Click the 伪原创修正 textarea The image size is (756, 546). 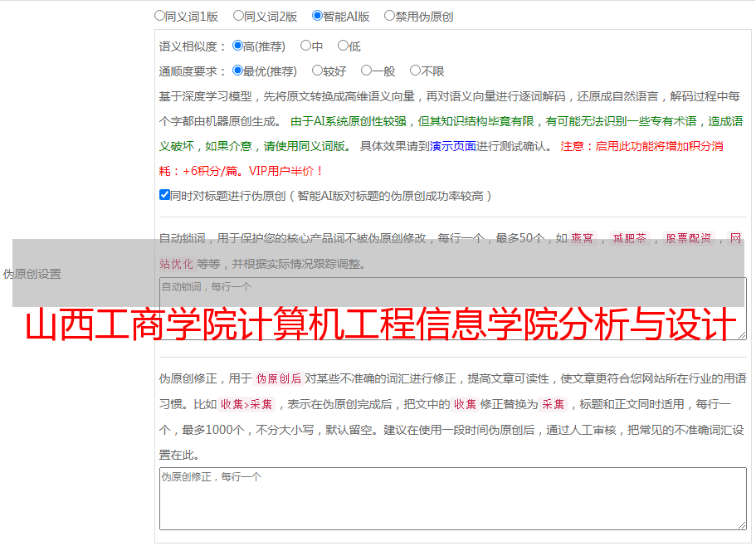453,499
